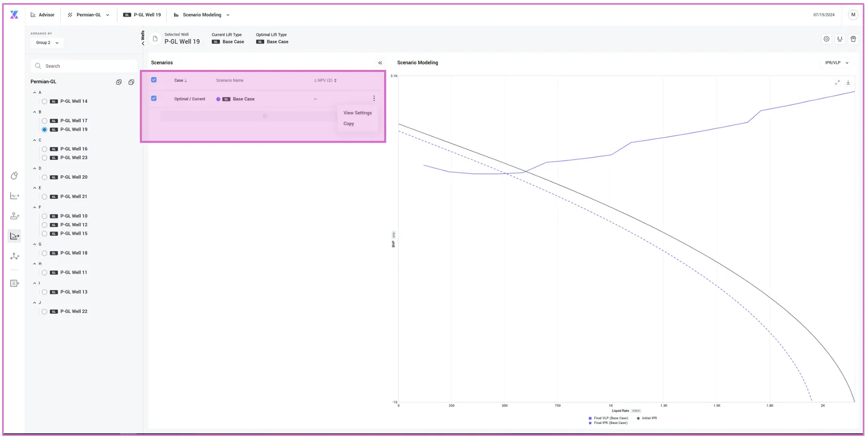Open the bottom search-list sidebar icon

(14, 283)
